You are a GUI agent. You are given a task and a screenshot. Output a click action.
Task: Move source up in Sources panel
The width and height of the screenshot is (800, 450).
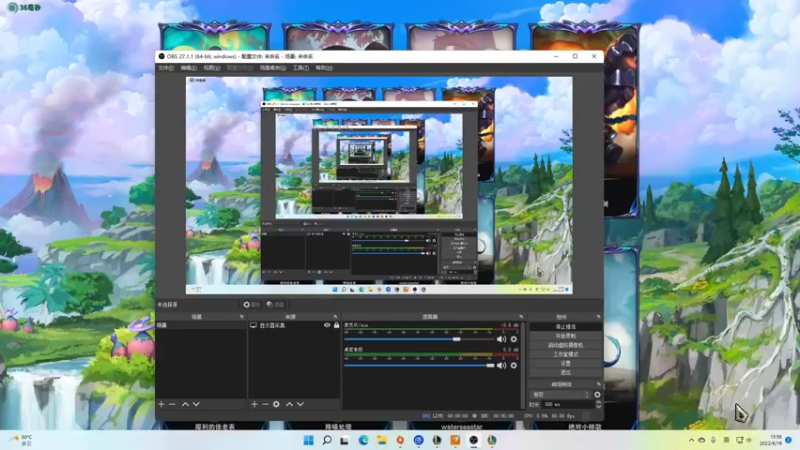[x=289, y=404]
